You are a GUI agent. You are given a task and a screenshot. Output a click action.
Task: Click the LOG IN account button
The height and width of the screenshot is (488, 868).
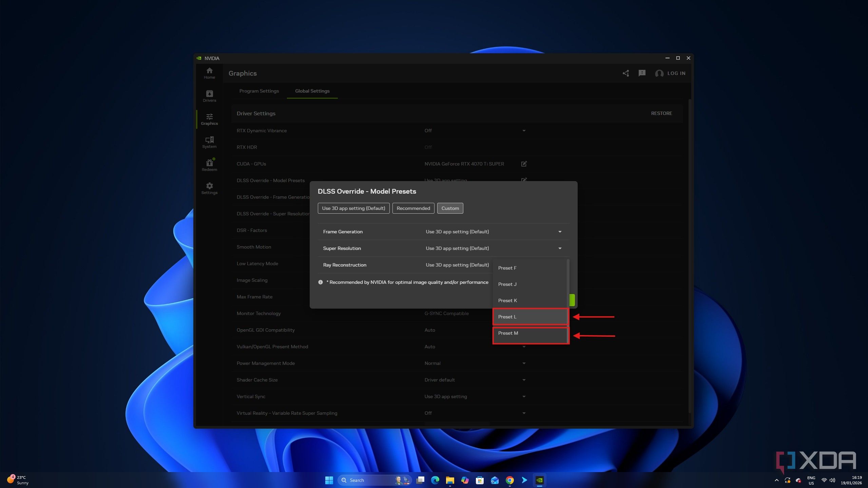tap(670, 73)
